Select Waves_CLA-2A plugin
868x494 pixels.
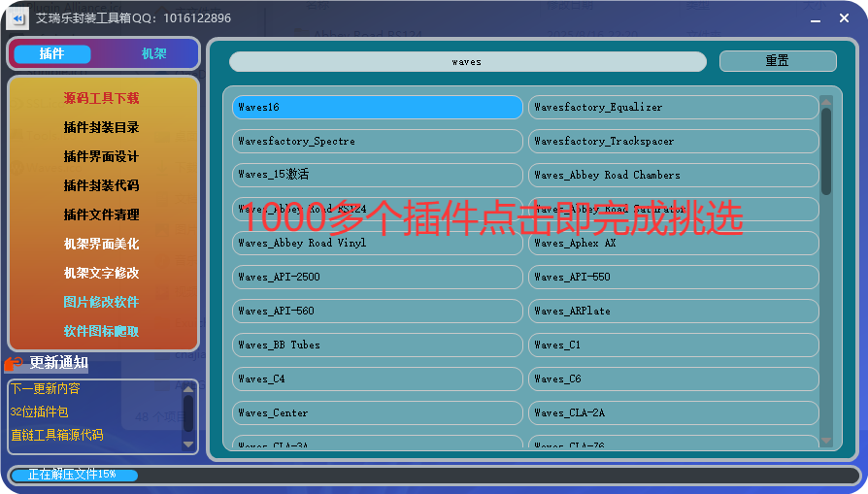pyautogui.click(x=673, y=412)
